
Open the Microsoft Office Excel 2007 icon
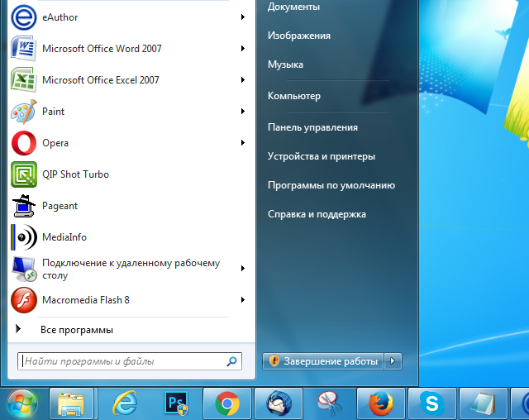[24, 80]
